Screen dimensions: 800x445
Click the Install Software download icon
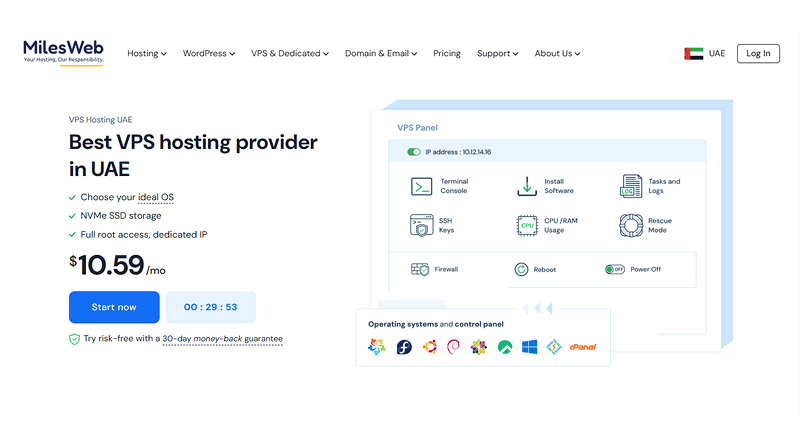pos(527,186)
